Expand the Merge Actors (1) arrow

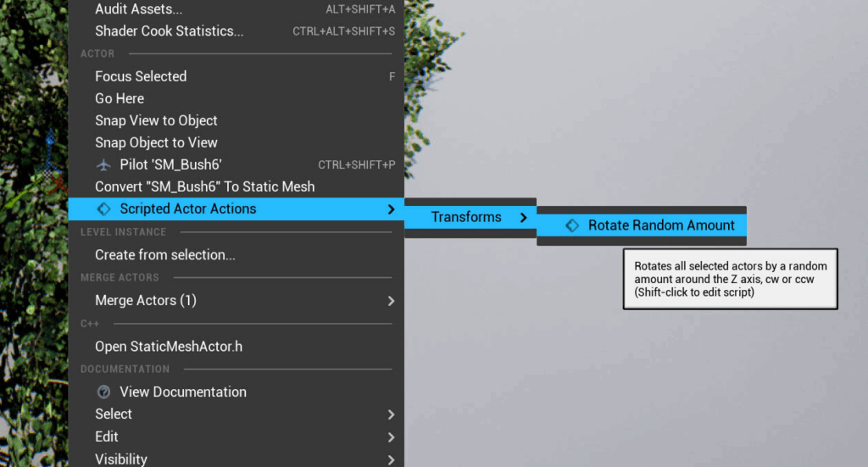[391, 301]
